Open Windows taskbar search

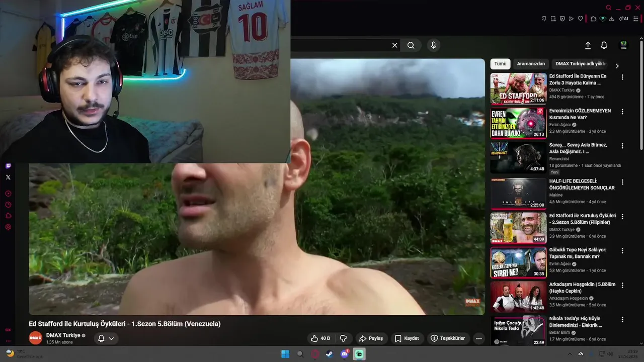tap(300, 354)
